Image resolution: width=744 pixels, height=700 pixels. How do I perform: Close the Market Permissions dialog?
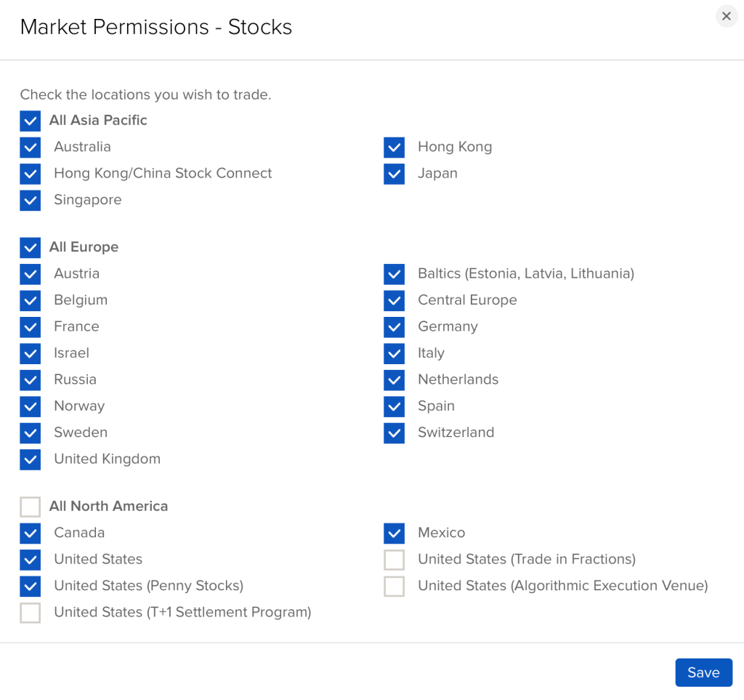tap(727, 16)
